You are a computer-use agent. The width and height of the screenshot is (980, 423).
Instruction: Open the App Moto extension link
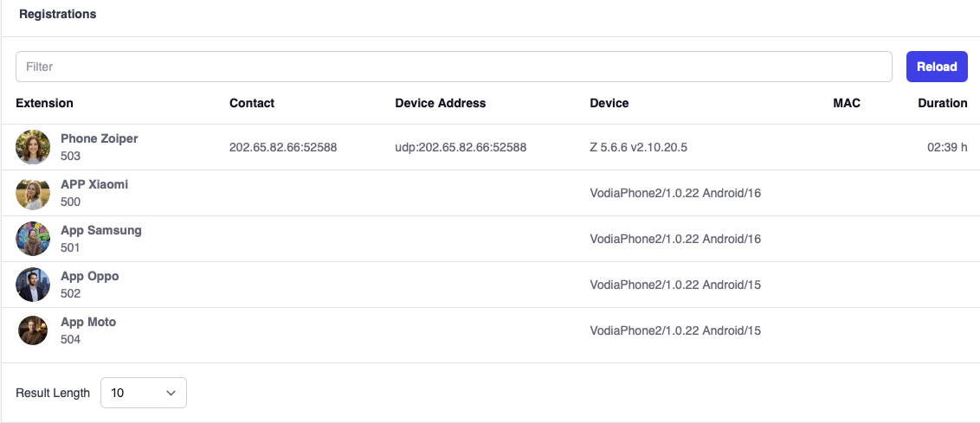pyautogui.click(x=88, y=322)
